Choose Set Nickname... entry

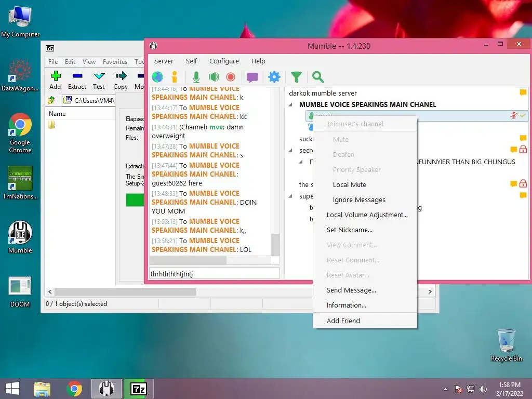pyautogui.click(x=365, y=230)
